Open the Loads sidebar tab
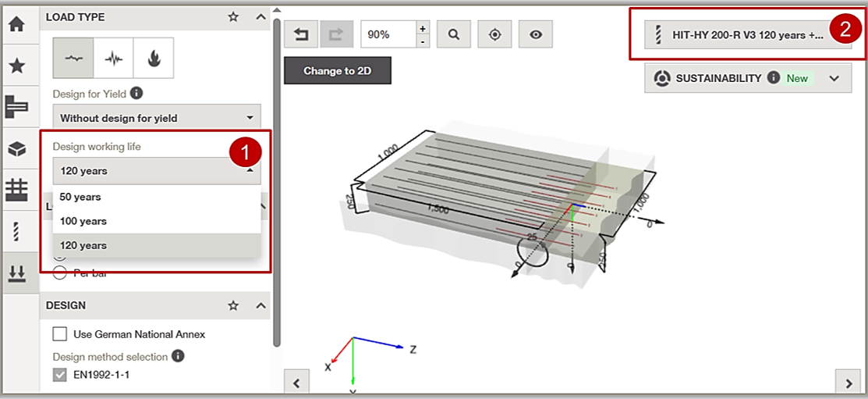 point(17,273)
